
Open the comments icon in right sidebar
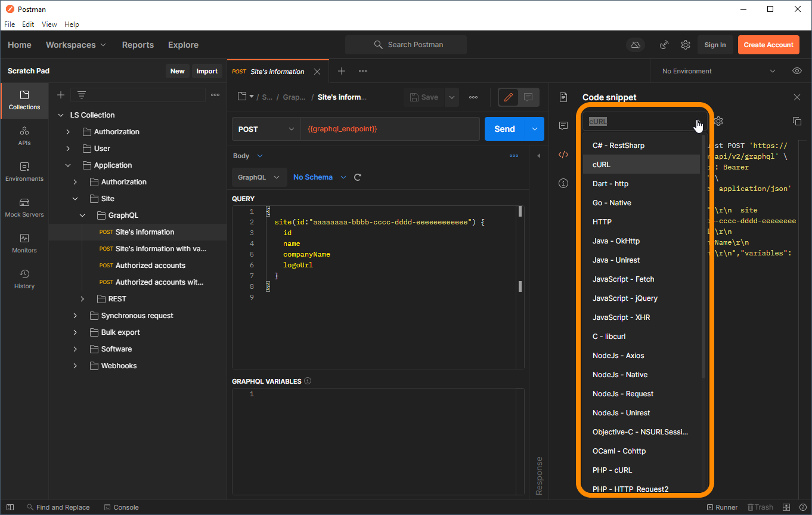tap(563, 126)
